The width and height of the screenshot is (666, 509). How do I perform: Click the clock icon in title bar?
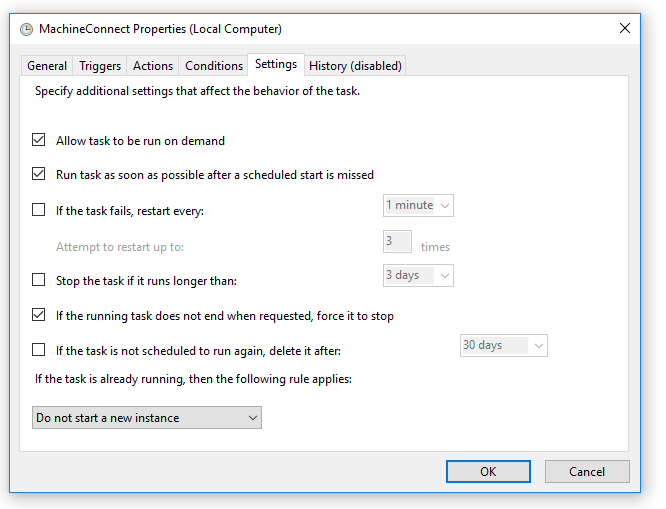point(27,29)
